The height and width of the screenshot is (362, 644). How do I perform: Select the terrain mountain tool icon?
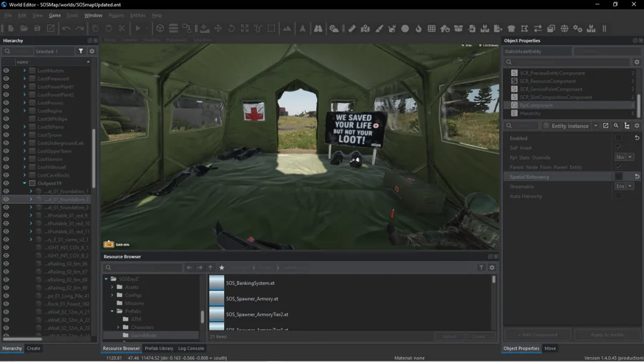click(x=287, y=29)
